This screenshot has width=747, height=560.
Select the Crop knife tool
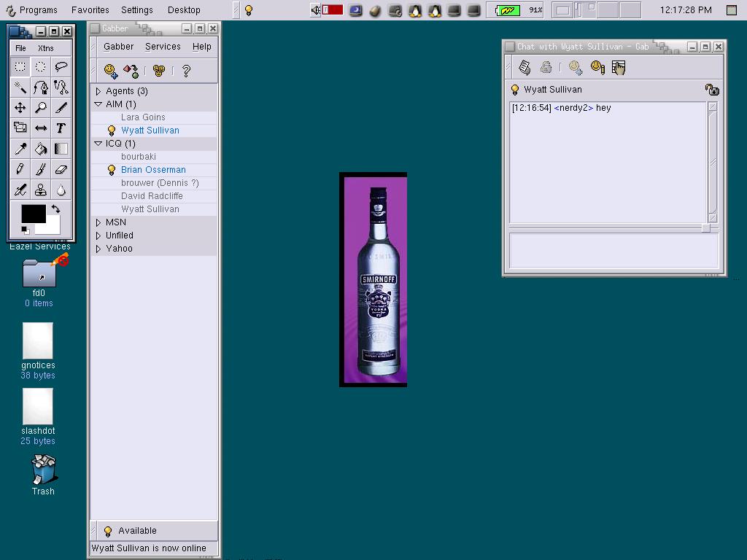61,108
